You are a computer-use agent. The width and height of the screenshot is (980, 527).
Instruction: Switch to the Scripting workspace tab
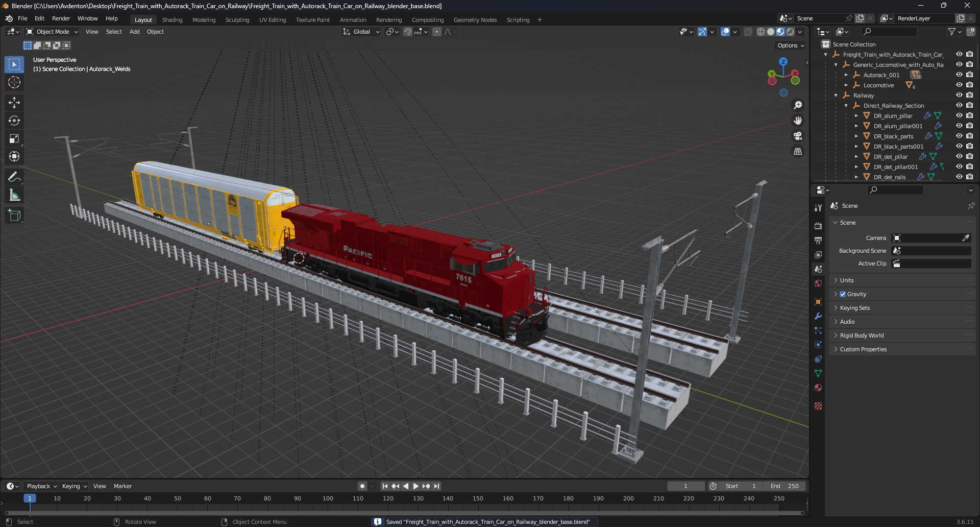(x=518, y=20)
